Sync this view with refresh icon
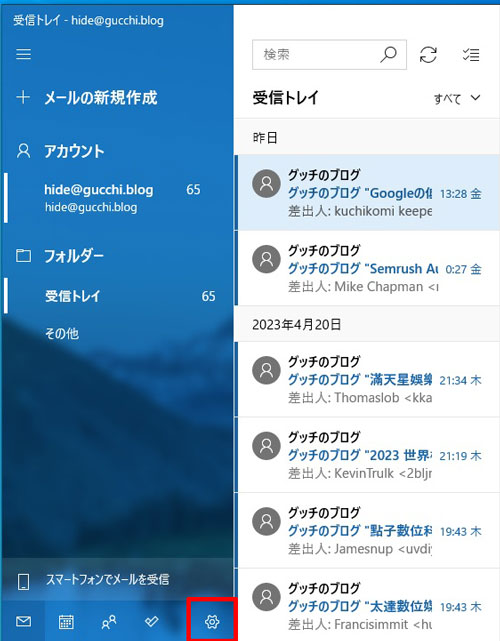This screenshot has width=500, height=641. coord(428,55)
